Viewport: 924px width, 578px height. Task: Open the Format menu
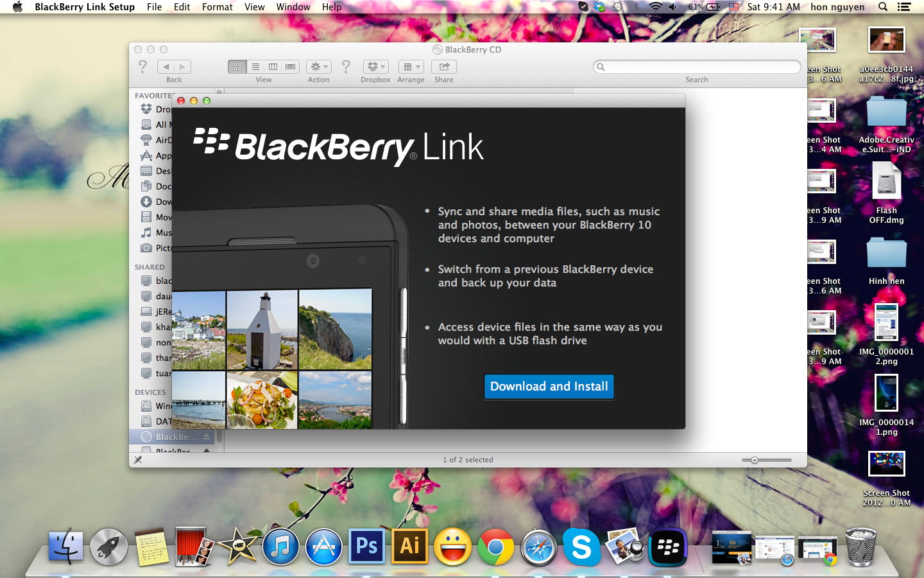217,7
